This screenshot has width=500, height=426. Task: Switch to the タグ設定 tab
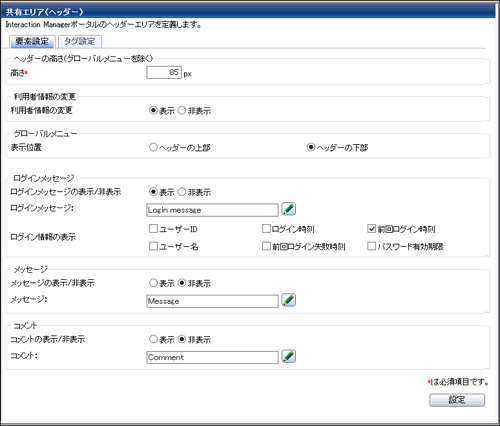pos(80,42)
